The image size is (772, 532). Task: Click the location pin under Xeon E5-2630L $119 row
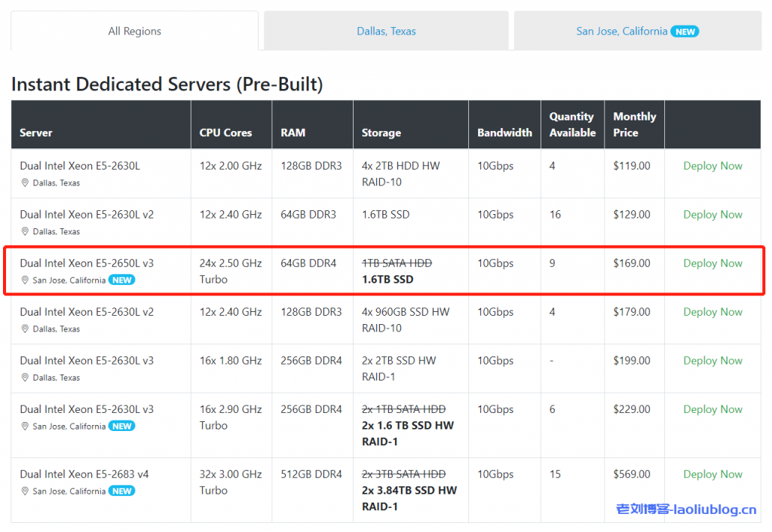click(25, 183)
